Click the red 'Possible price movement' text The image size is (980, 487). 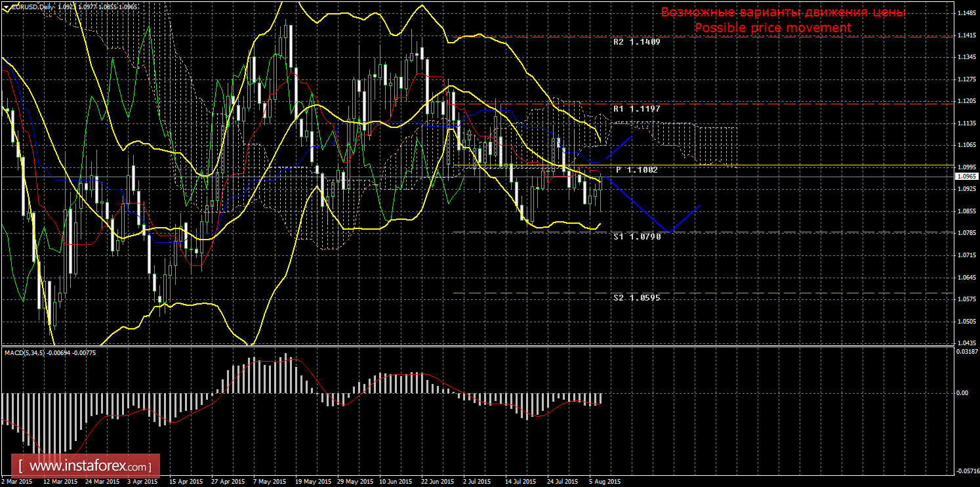(773, 28)
